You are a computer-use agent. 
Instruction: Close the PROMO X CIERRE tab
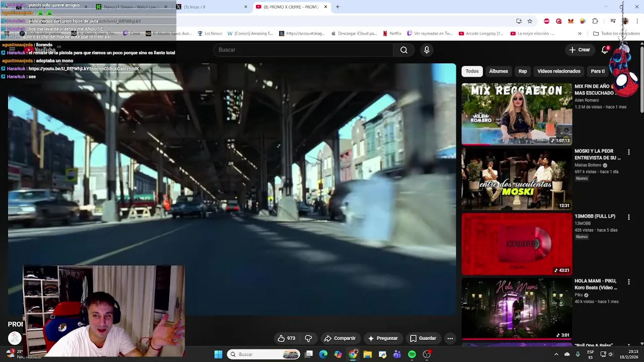click(326, 7)
